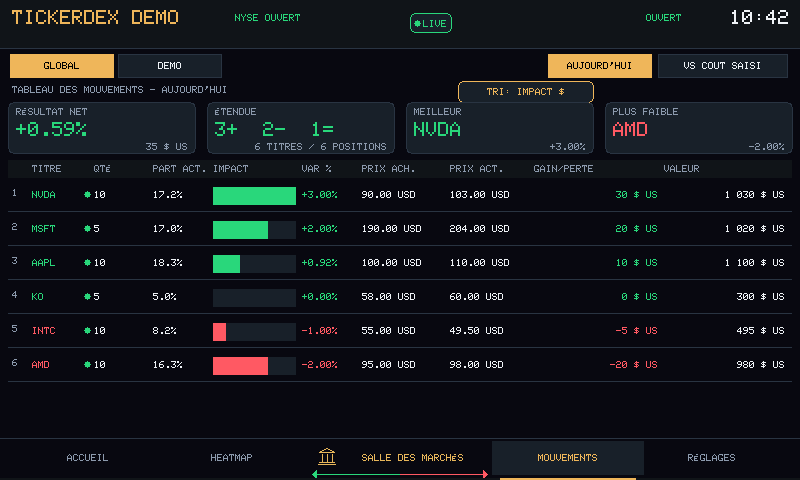The width and height of the screenshot is (800, 480).
Task: Click the LIVE status badge
Action: [431, 23]
